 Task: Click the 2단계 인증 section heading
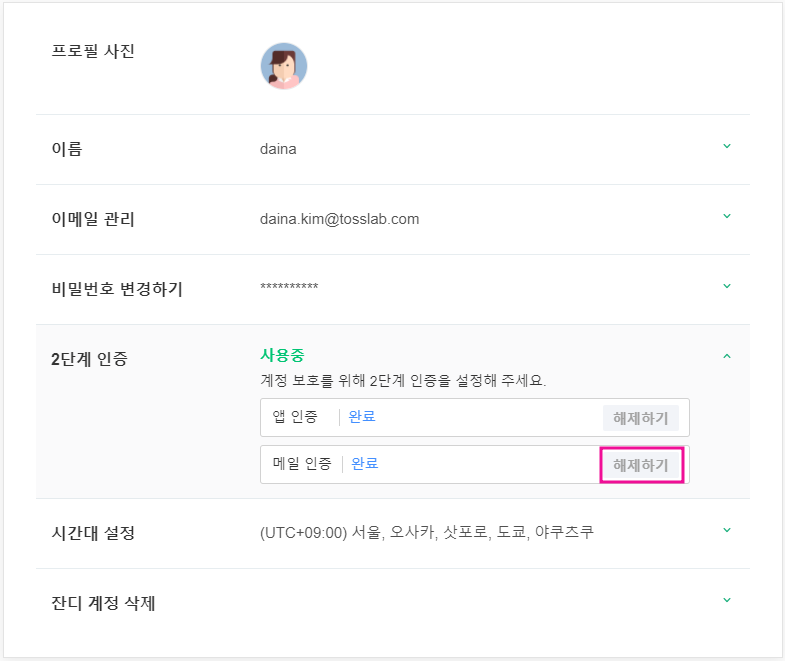tap(89, 359)
